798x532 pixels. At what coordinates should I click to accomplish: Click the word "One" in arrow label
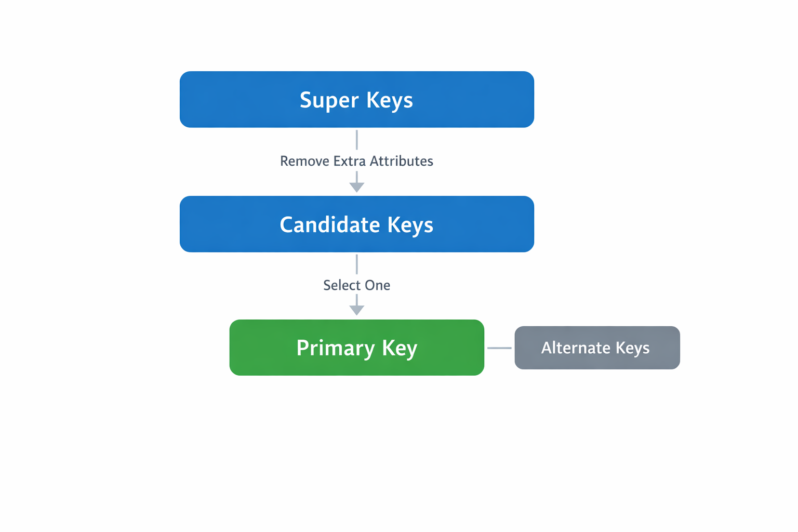tap(378, 285)
